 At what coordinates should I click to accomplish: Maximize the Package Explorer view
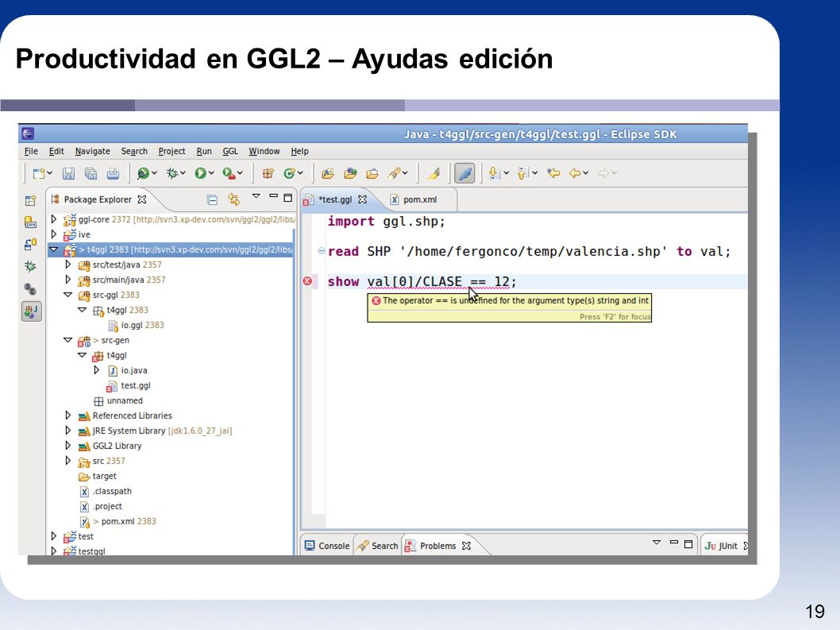[x=288, y=198]
